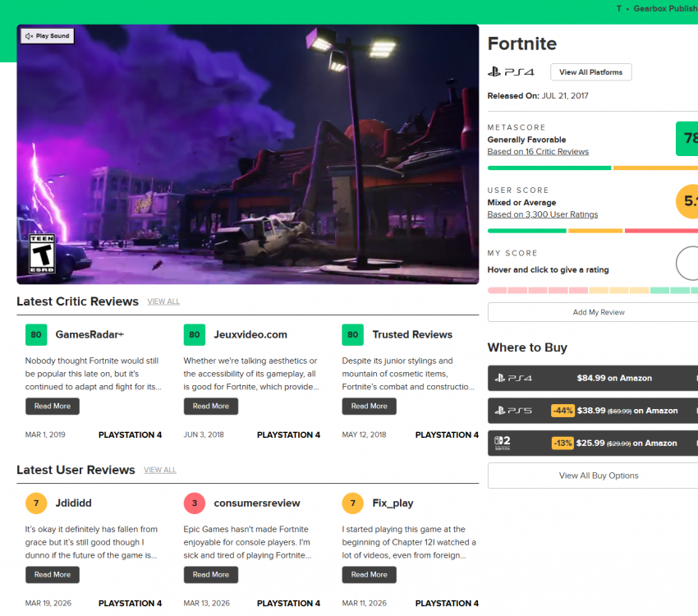
Task: Click the MAR 1, 2019 review date
Action: click(x=45, y=434)
